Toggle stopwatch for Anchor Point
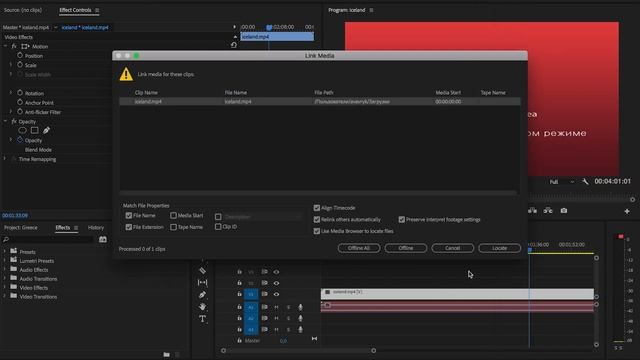The image size is (640, 360). point(20,102)
